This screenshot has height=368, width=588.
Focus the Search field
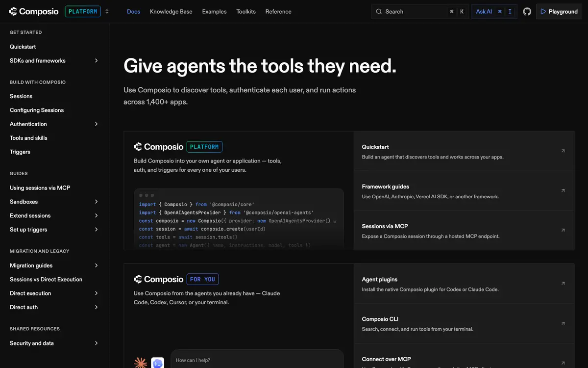420,11
